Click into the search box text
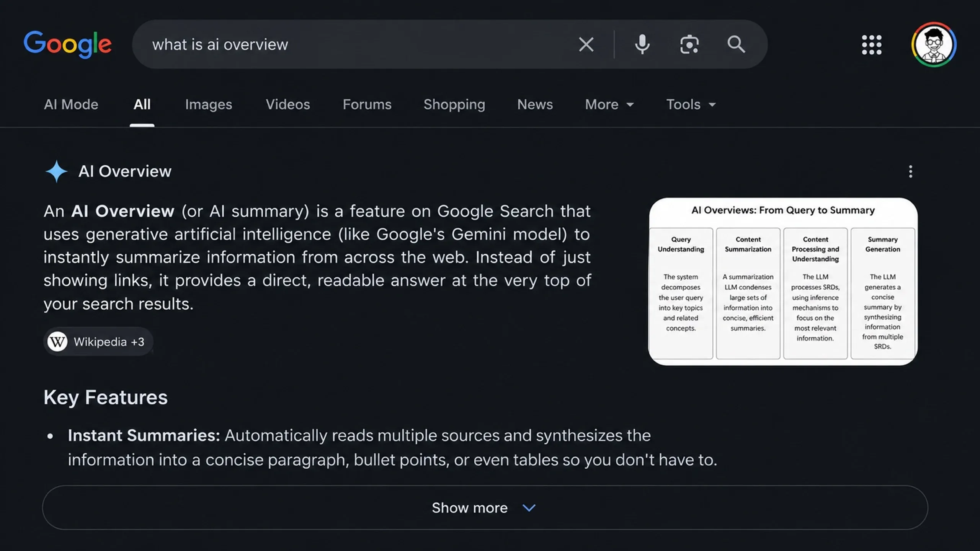980x551 pixels. click(220, 44)
